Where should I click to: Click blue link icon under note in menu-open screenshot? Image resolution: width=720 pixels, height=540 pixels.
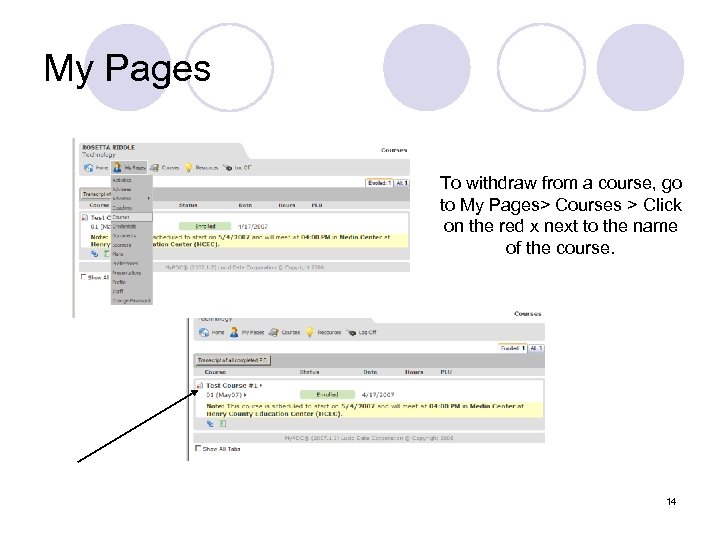click(95, 253)
